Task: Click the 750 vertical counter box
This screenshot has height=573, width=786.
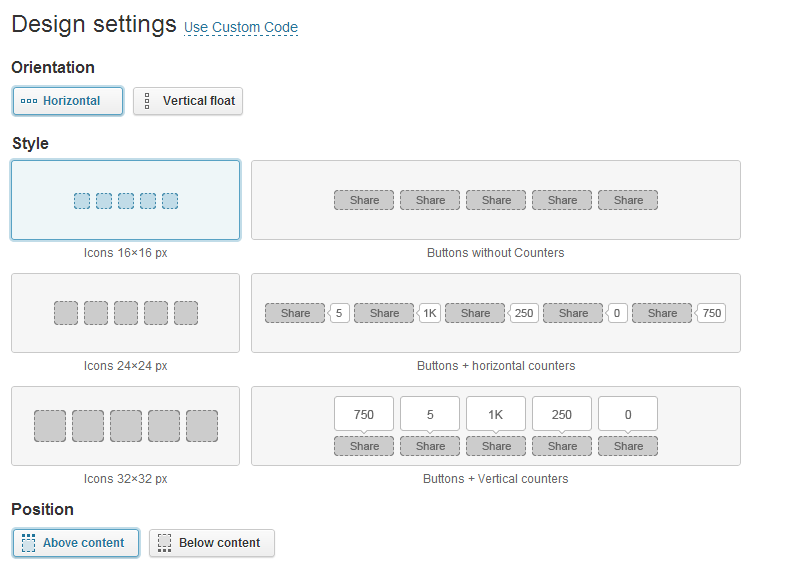Action: (x=364, y=414)
